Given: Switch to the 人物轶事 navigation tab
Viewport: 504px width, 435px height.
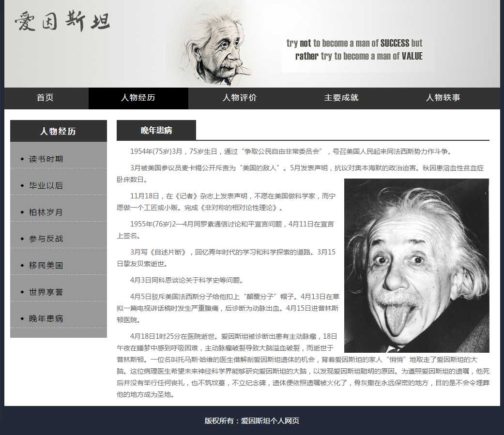Looking at the screenshot, I should pyautogui.click(x=443, y=98).
